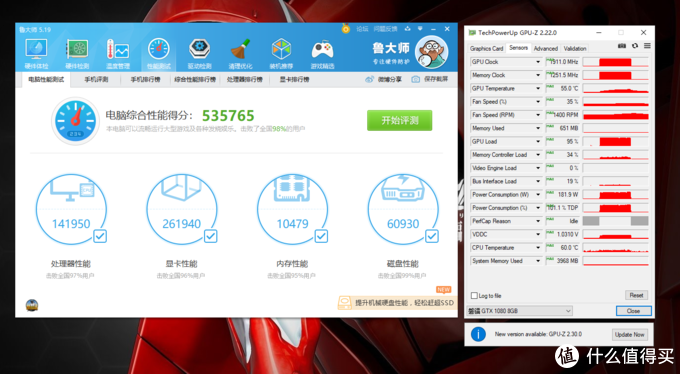Viewport: 680px width, 374px height.
Task: Click GPU Load sensor graph
Action: 615,141
